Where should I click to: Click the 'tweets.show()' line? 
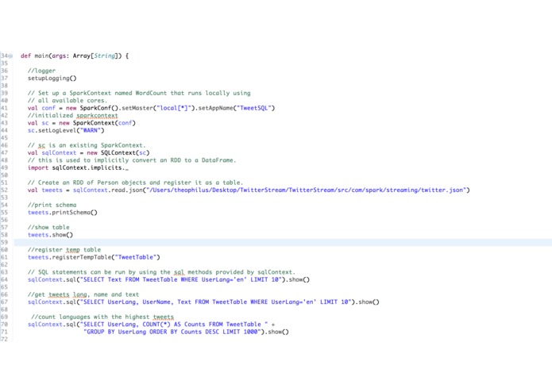tap(50, 235)
